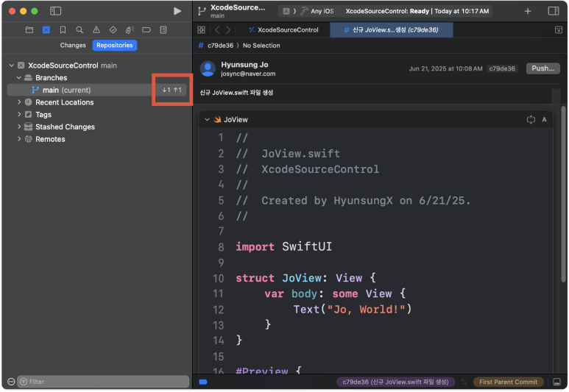Open the Test navigator diamond icon

113,29
